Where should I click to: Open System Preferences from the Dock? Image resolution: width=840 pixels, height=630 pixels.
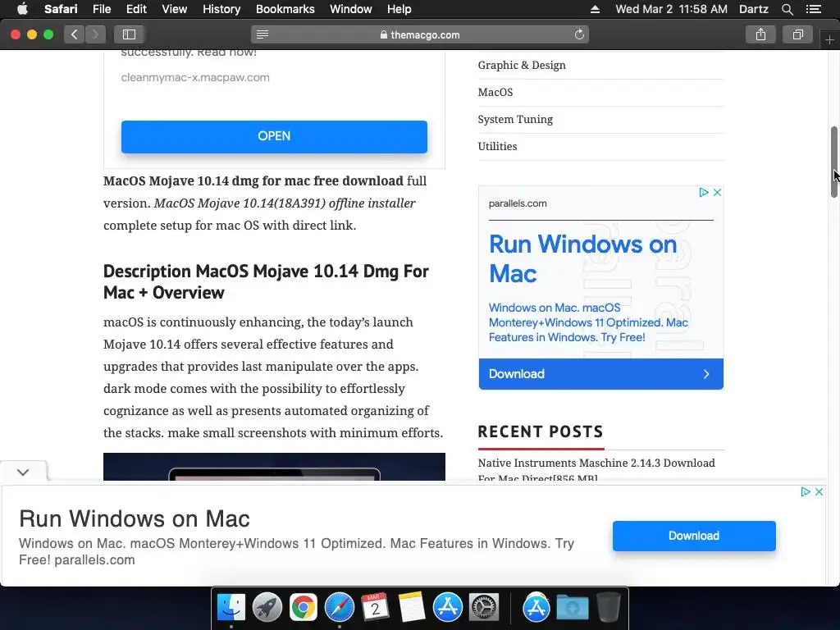(x=484, y=608)
